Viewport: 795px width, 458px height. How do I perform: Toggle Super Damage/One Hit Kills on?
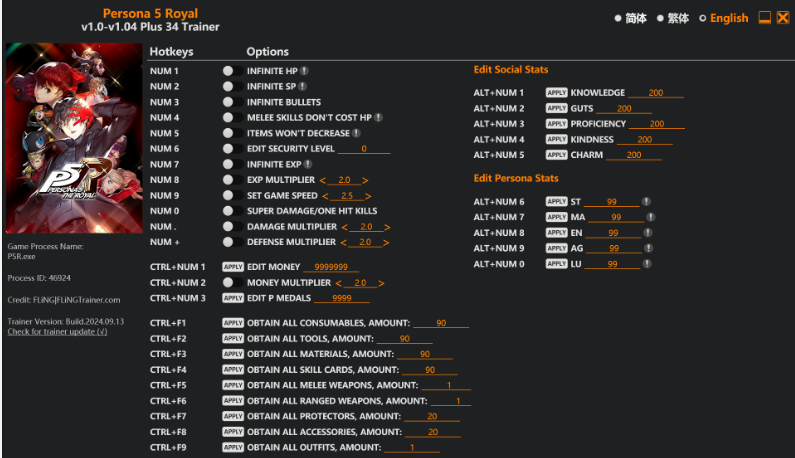pos(228,211)
